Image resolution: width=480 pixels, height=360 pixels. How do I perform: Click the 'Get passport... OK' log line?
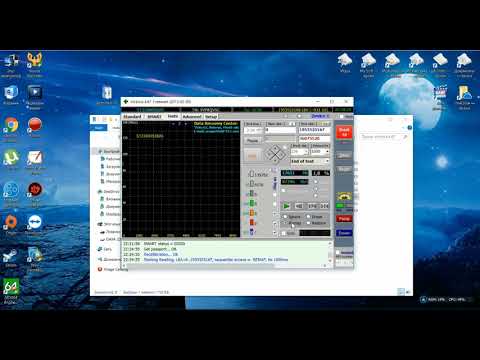click(160, 249)
